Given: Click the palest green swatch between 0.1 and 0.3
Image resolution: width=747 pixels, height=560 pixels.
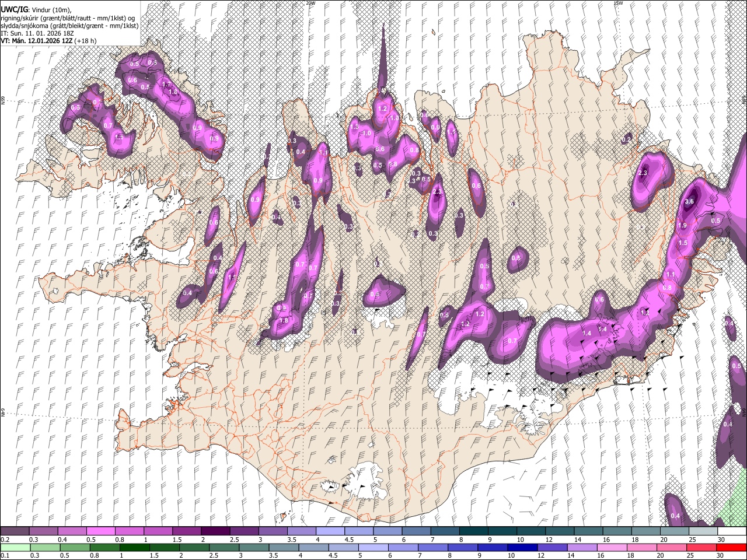Looking at the screenshot, I should click(x=15, y=547).
